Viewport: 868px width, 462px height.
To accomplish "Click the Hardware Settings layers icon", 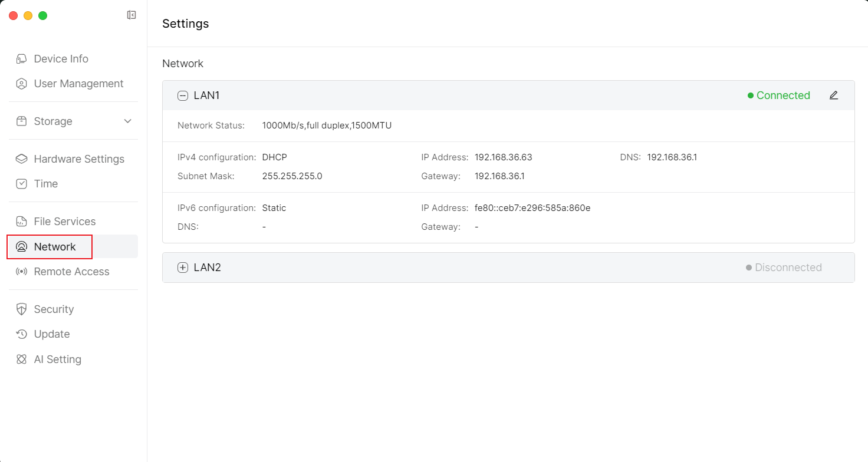I will (22, 159).
